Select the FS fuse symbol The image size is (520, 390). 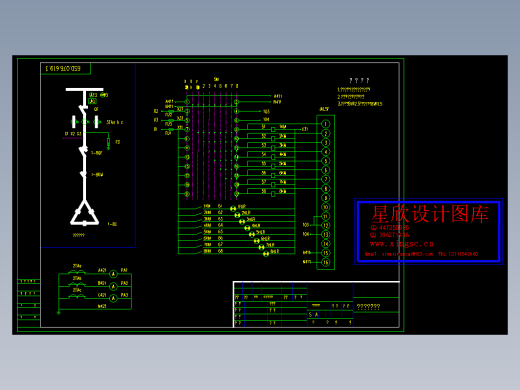[x=108, y=142]
